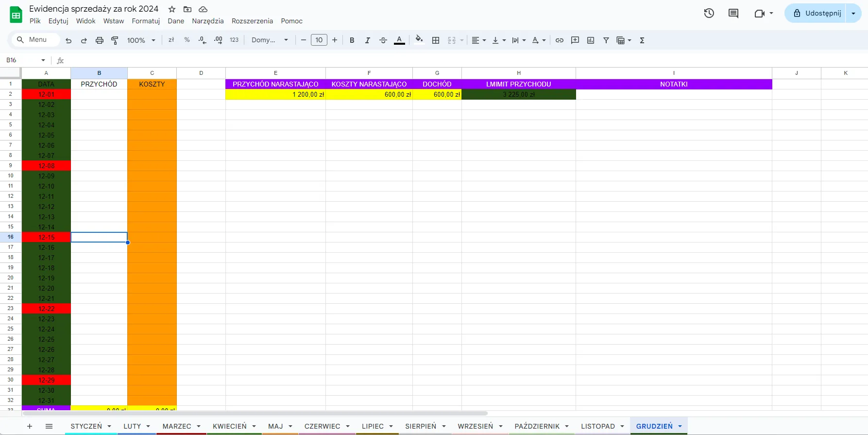Click the name box B16
The height and width of the screenshot is (435, 868).
click(x=25, y=60)
